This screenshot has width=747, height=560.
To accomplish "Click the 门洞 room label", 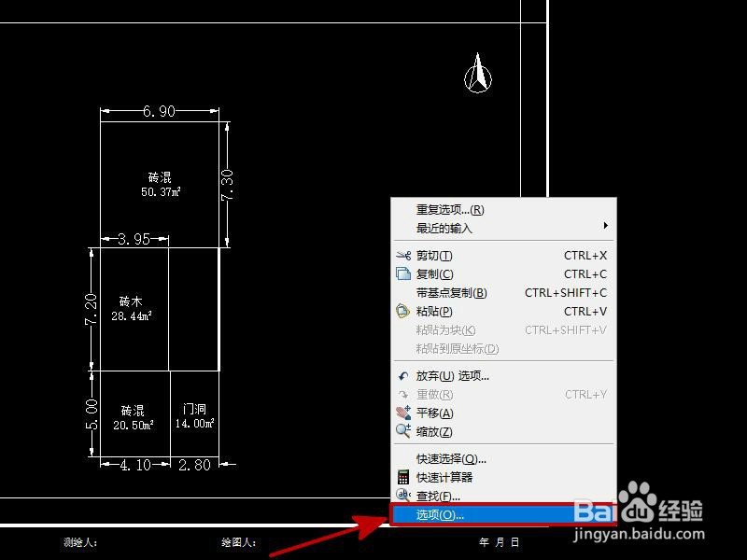I will coord(194,409).
